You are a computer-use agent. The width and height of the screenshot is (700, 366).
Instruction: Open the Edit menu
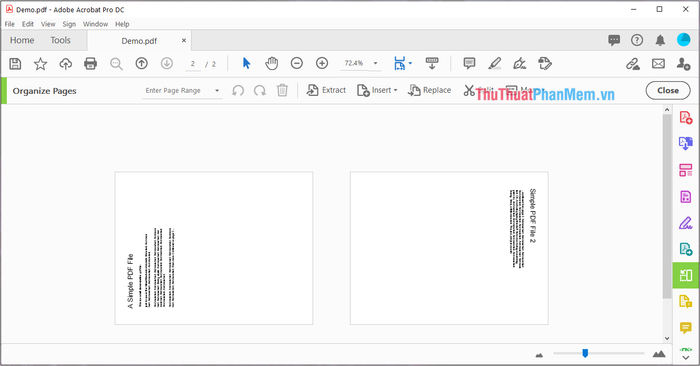point(28,24)
